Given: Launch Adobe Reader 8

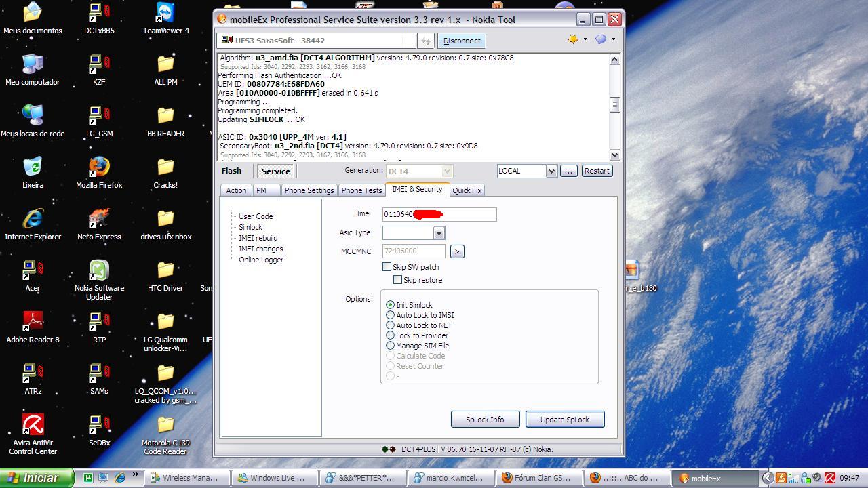Looking at the screenshot, I should click(x=33, y=327).
